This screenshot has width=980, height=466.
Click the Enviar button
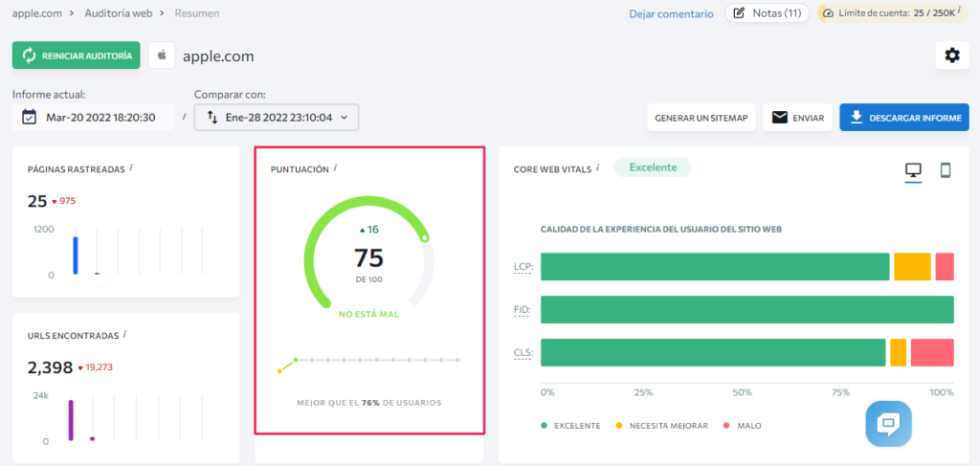click(797, 118)
